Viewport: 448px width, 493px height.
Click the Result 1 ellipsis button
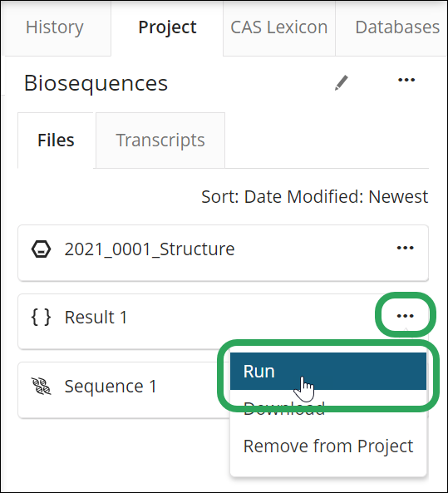click(x=405, y=316)
